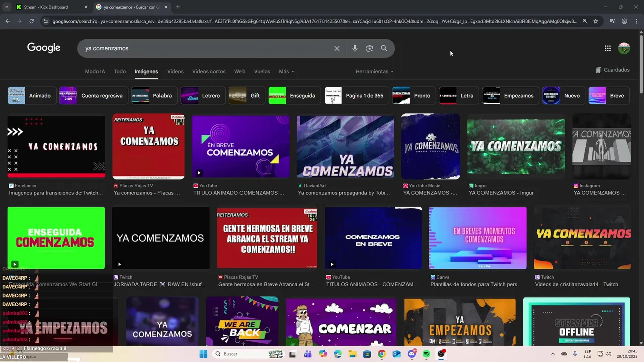Open Microsoft Teams in taskbar
The image size is (644, 362).
pos(308,354)
